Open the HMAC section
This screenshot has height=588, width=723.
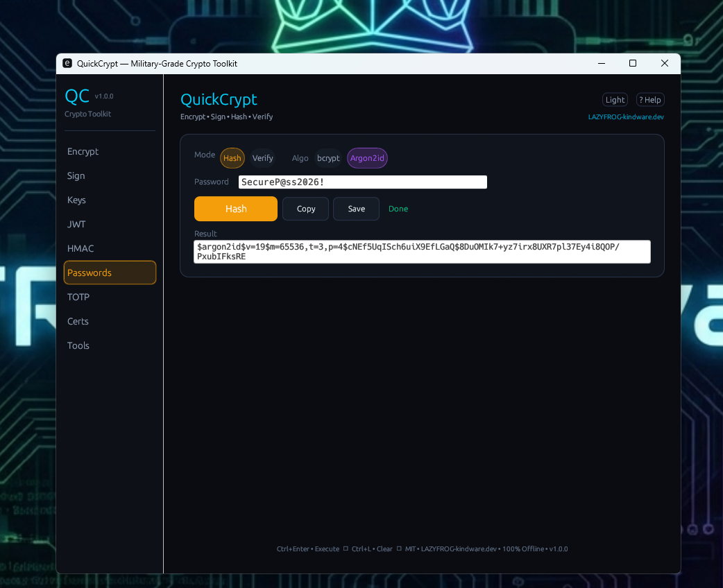[80, 248]
